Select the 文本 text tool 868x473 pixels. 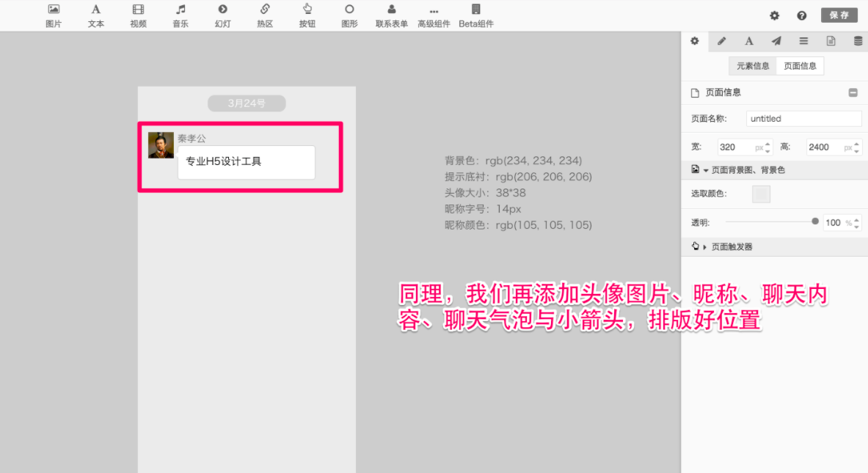tap(96, 15)
